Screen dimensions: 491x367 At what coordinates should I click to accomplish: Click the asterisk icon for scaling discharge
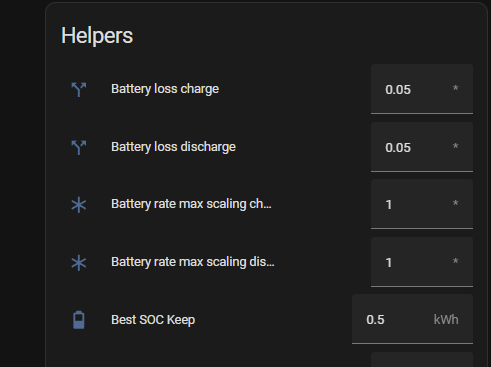click(79, 263)
